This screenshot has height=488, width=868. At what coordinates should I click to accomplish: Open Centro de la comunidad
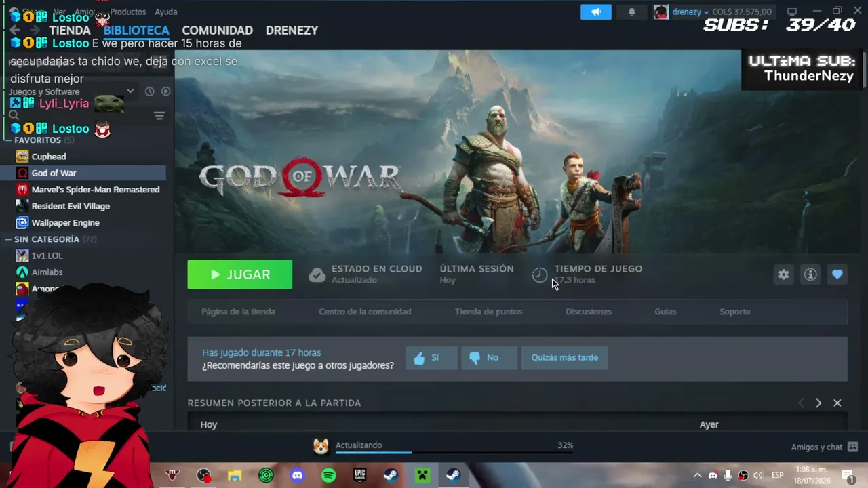(365, 312)
